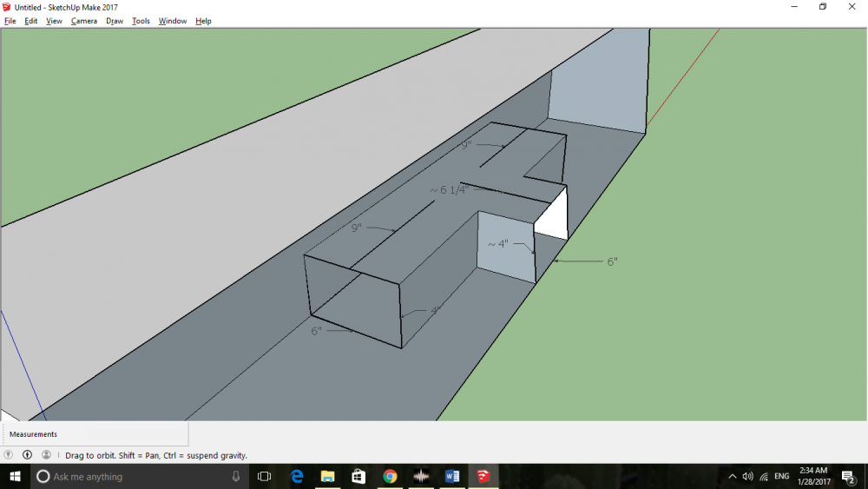Open the Tools menu

pos(141,21)
